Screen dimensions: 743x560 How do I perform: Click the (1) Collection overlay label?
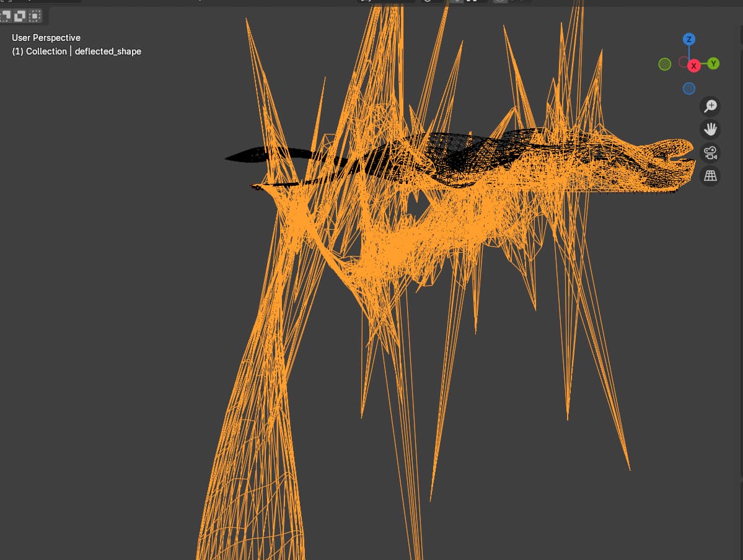pos(39,51)
